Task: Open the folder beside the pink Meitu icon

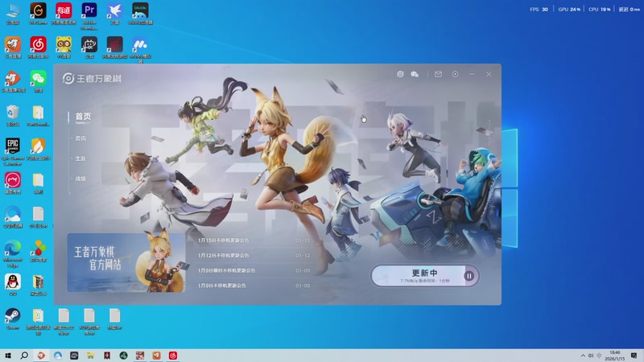Action: [x=38, y=183]
